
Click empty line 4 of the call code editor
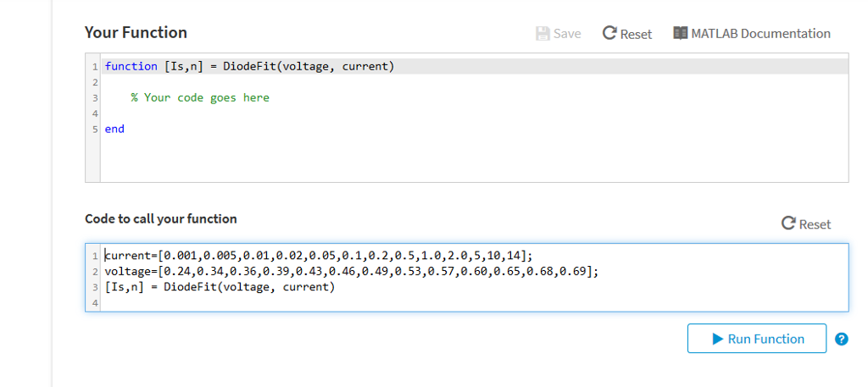coord(339,302)
